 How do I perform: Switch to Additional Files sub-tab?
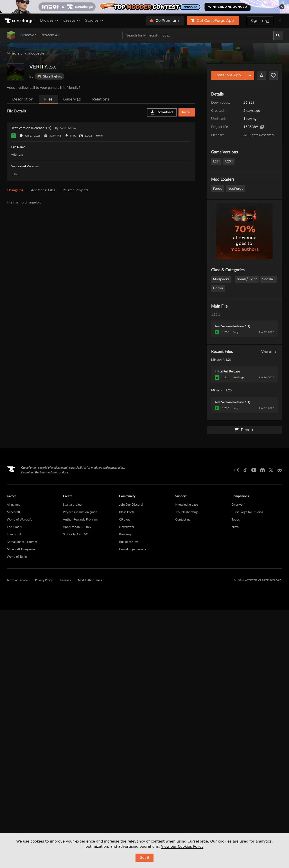(43, 190)
